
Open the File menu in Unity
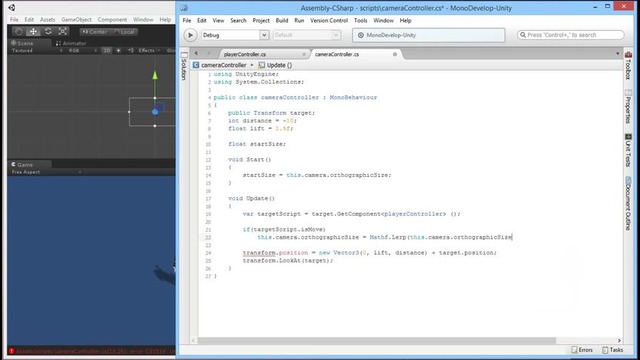point(14,20)
